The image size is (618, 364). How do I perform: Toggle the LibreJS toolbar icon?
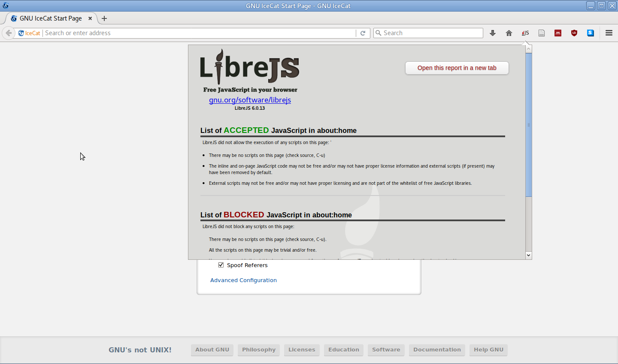point(525,33)
